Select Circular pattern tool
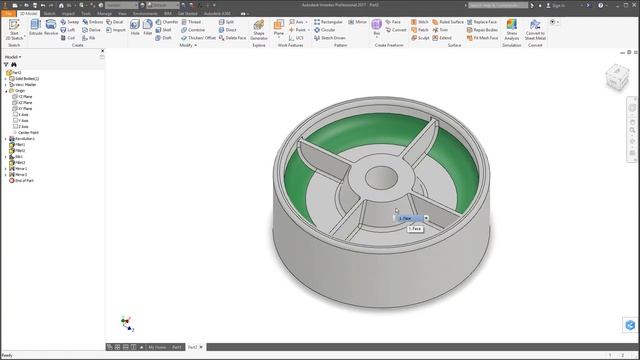Screen dimensions: 640x360 coord(324,30)
